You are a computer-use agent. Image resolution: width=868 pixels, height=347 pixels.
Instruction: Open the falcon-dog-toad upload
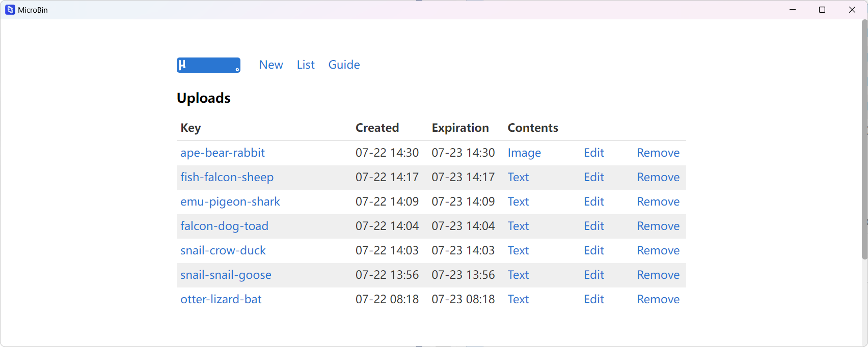[224, 226]
